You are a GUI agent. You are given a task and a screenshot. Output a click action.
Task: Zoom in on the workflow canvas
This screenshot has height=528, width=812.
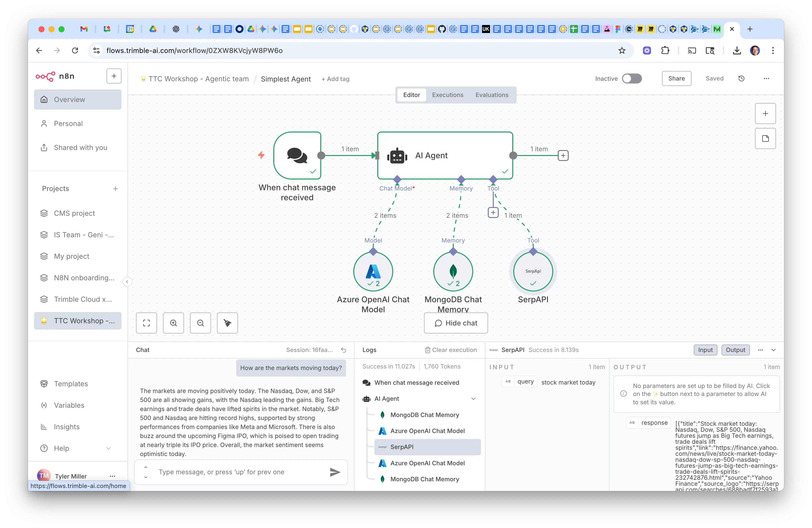tap(173, 323)
